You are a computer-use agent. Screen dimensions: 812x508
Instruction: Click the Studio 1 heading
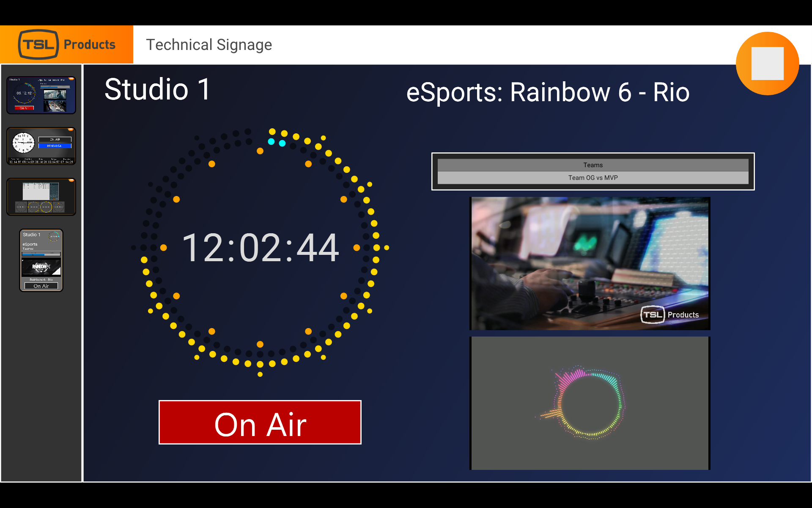157,90
